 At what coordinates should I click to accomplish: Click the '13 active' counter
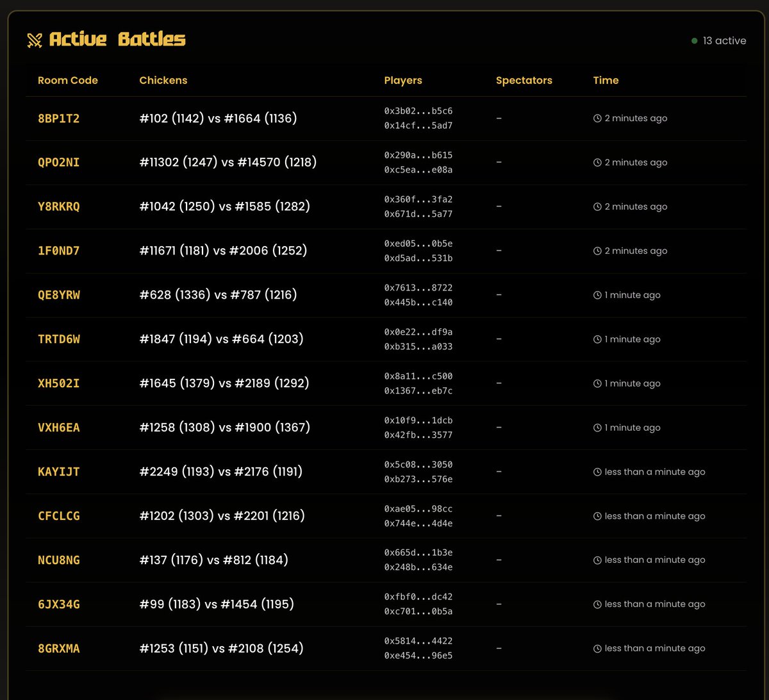click(x=725, y=41)
